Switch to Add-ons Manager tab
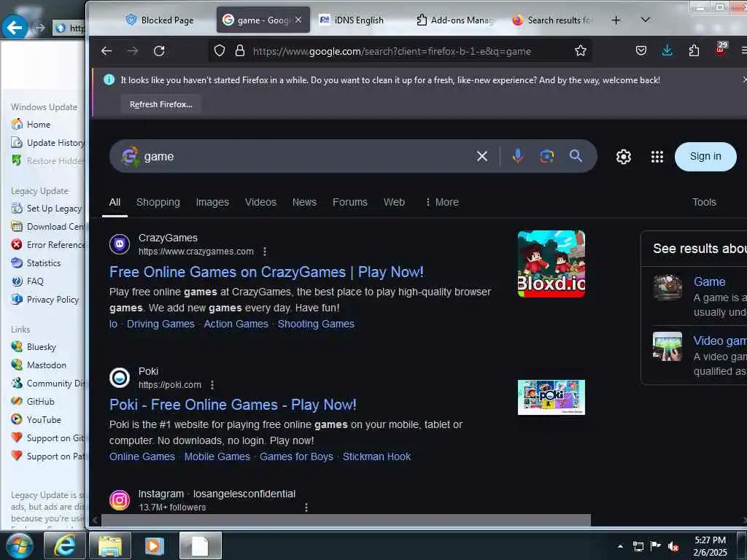This screenshot has width=747, height=560. click(x=455, y=20)
